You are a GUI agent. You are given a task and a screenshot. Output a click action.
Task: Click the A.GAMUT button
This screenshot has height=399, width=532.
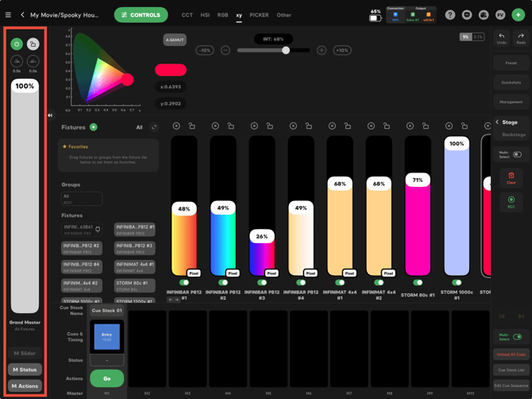point(175,40)
